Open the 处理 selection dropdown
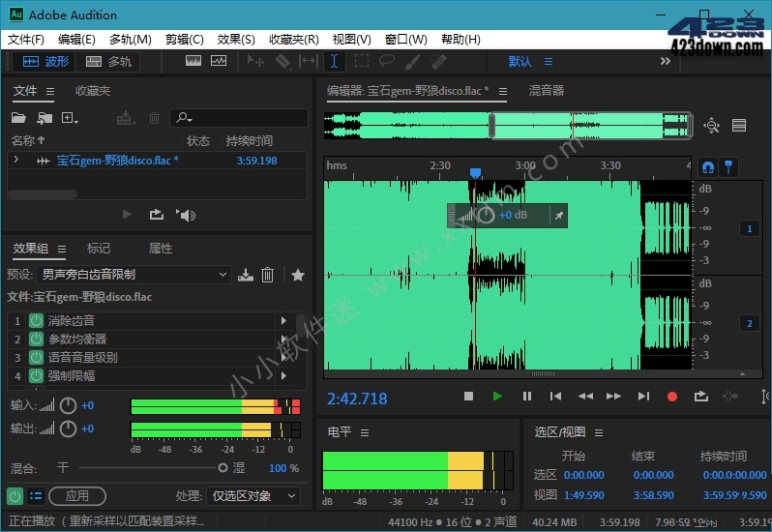 [x=253, y=495]
